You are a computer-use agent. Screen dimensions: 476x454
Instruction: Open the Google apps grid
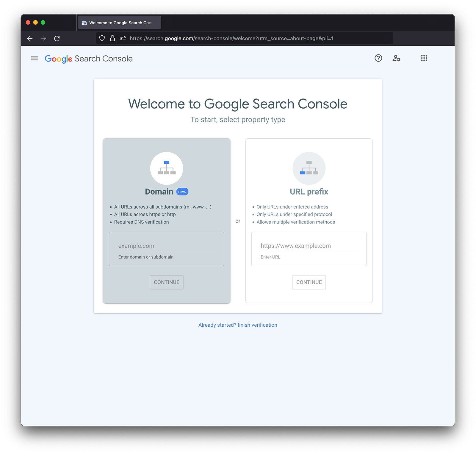tap(424, 58)
